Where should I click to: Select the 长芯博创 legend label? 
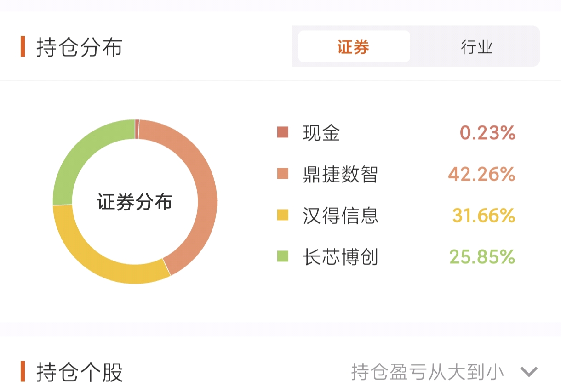click(340, 256)
